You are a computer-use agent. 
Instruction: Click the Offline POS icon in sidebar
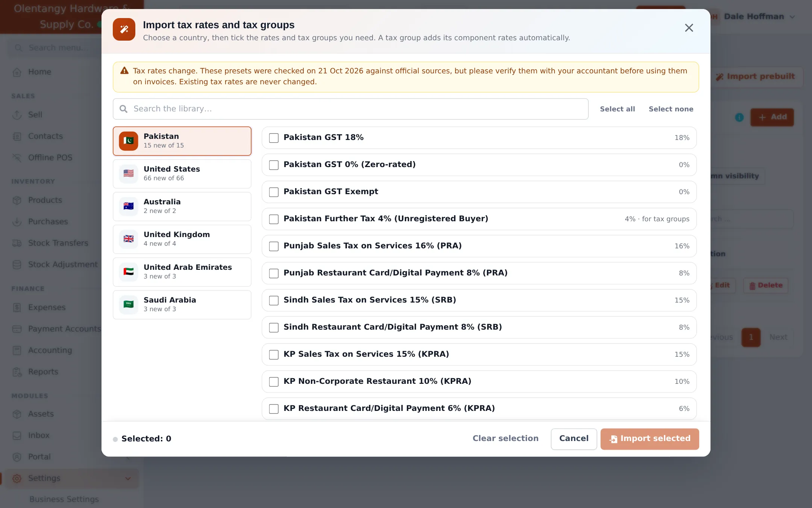click(17, 158)
